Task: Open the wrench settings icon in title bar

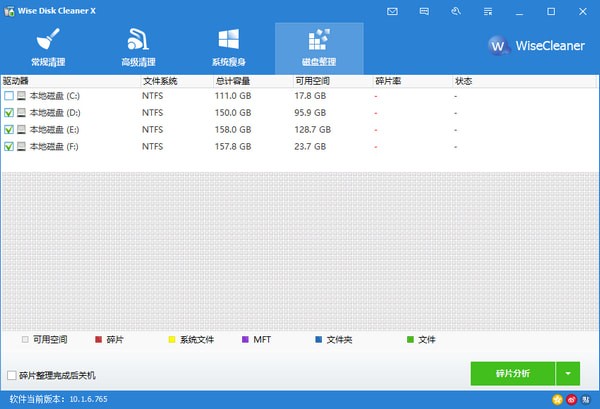Action: point(456,11)
